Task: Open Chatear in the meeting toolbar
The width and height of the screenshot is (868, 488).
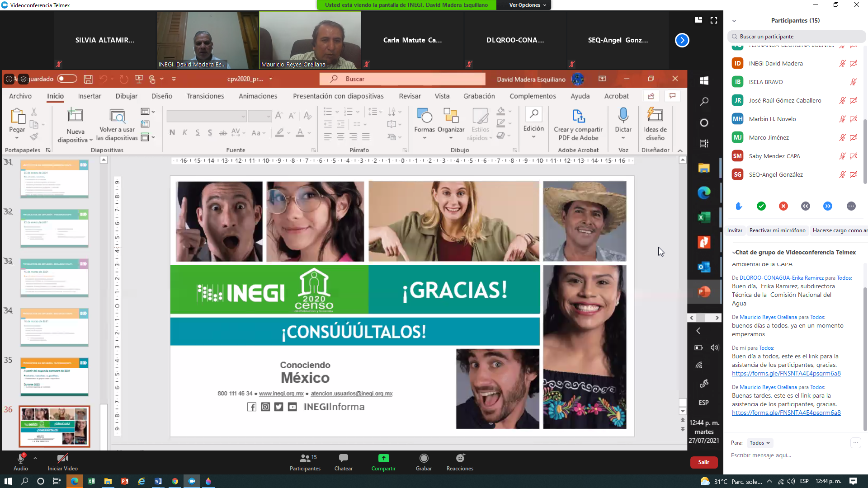Action: click(344, 462)
